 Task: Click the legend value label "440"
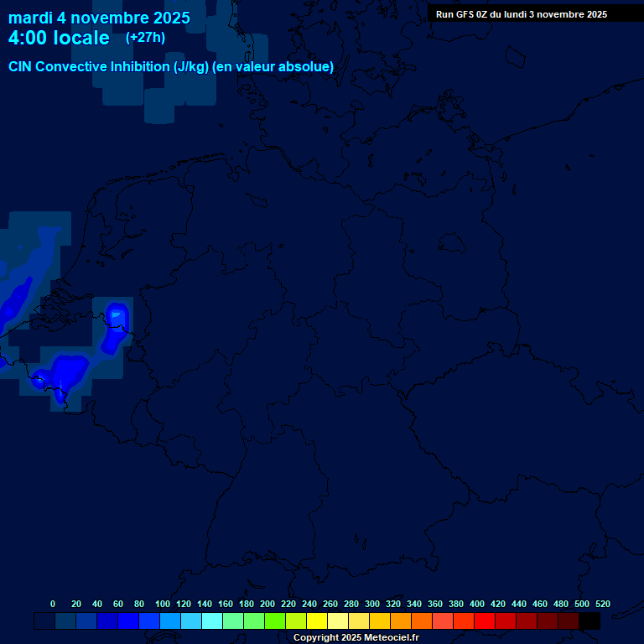pos(519,604)
